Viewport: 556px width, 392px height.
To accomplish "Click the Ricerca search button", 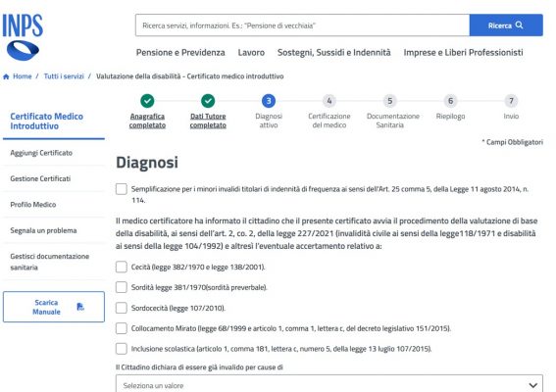I will (x=506, y=25).
